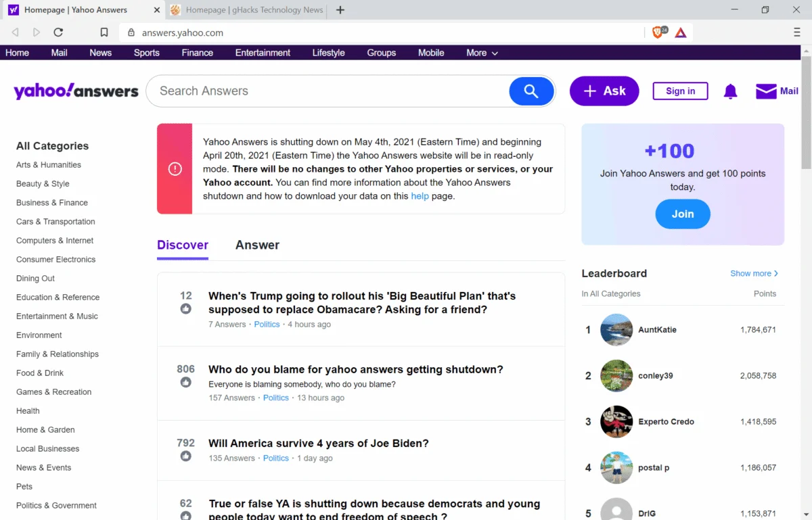Viewport: 812px width, 520px height.
Task: Click the blue search magnifier button
Action: pyautogui.click(x=531, y=91)
